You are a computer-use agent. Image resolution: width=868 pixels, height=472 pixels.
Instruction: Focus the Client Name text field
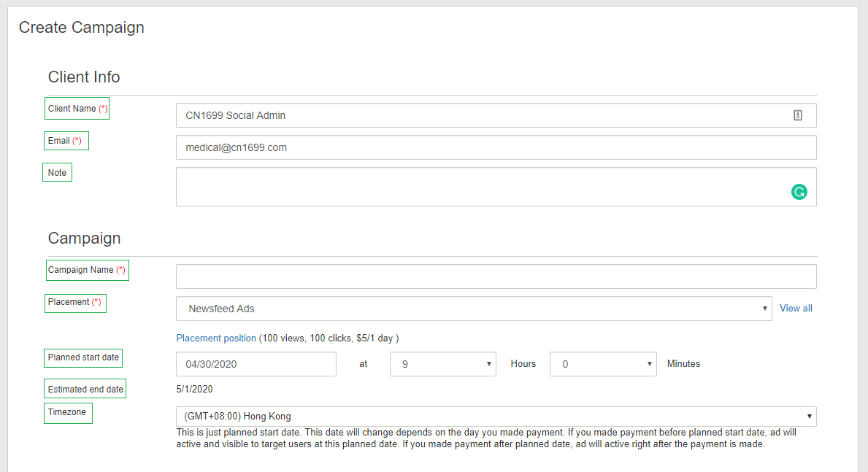(482, 115)
